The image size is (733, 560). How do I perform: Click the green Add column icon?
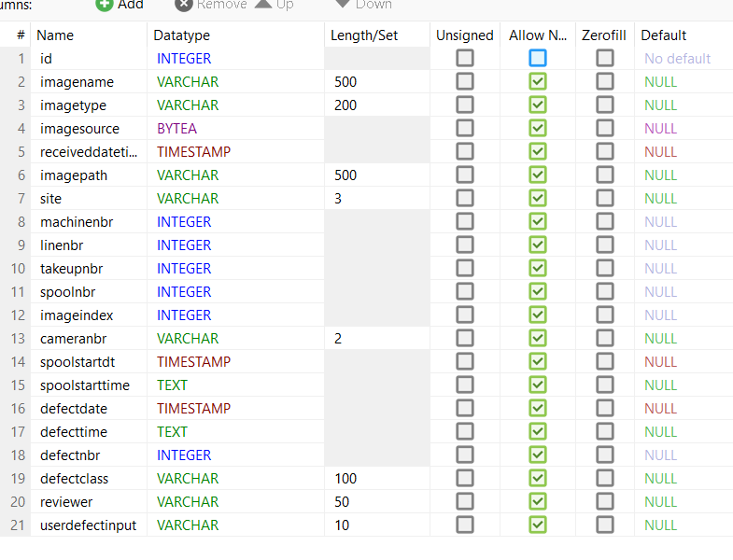105,5
